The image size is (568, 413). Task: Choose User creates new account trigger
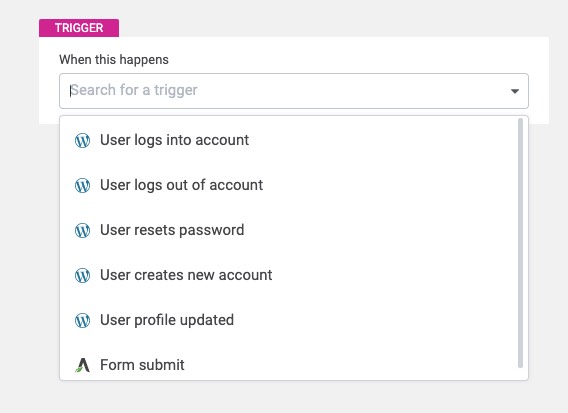pos(289,275)
